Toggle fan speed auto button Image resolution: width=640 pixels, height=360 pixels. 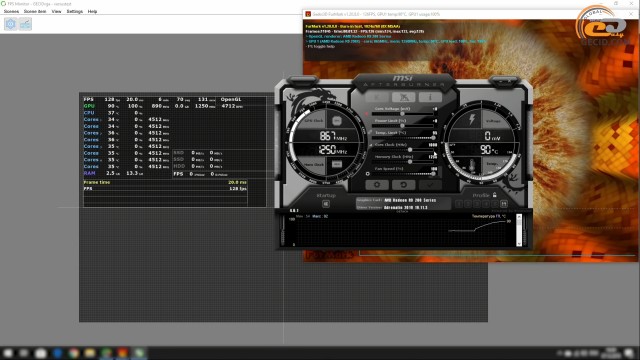point(367,174)
